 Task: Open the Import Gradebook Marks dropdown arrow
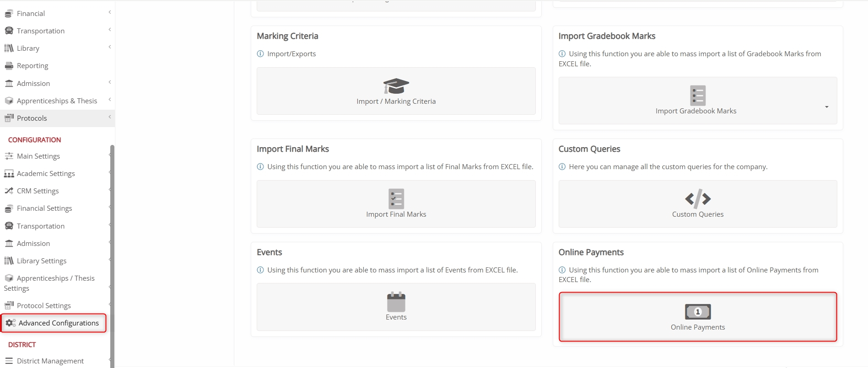[x=826, y=107]
